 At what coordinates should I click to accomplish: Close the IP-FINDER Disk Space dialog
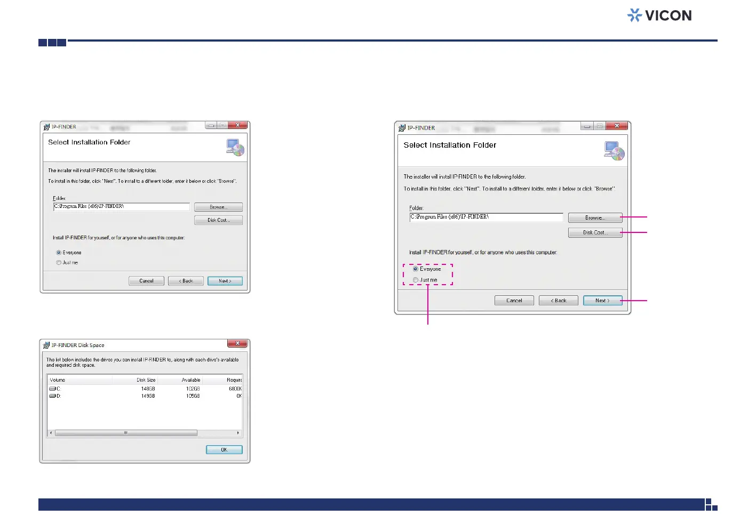[237, 343]
